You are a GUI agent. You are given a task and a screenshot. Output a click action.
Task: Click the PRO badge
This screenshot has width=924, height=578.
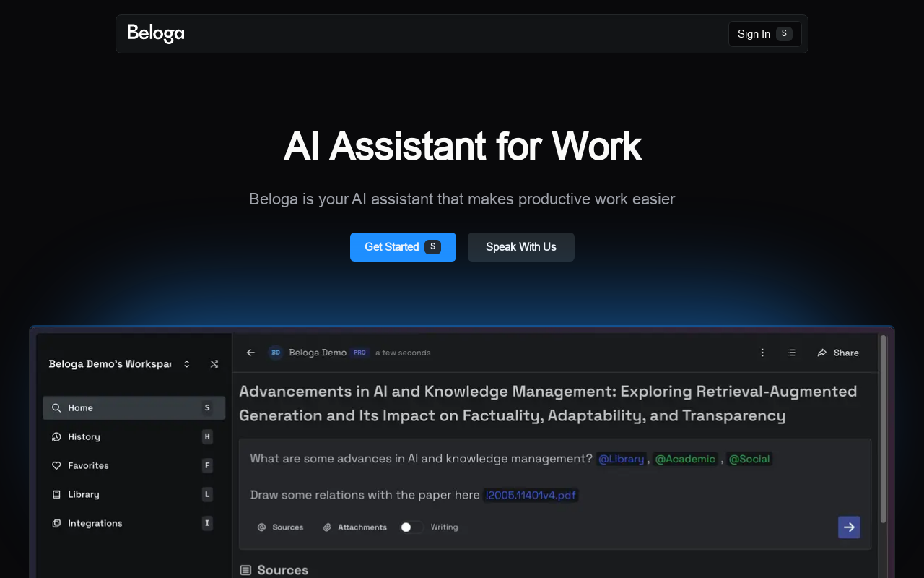click(x=360, y=353)
